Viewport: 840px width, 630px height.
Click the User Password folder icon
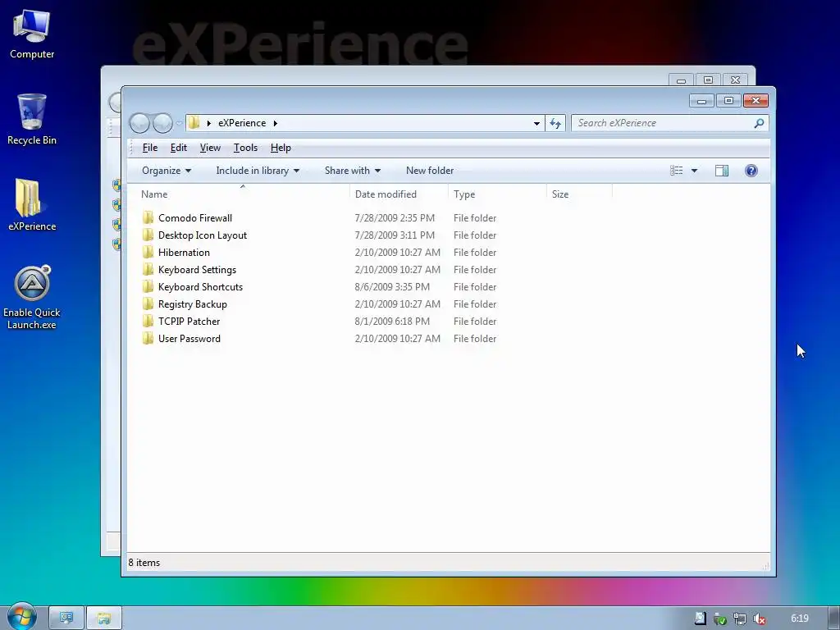[x=148, y=338]
